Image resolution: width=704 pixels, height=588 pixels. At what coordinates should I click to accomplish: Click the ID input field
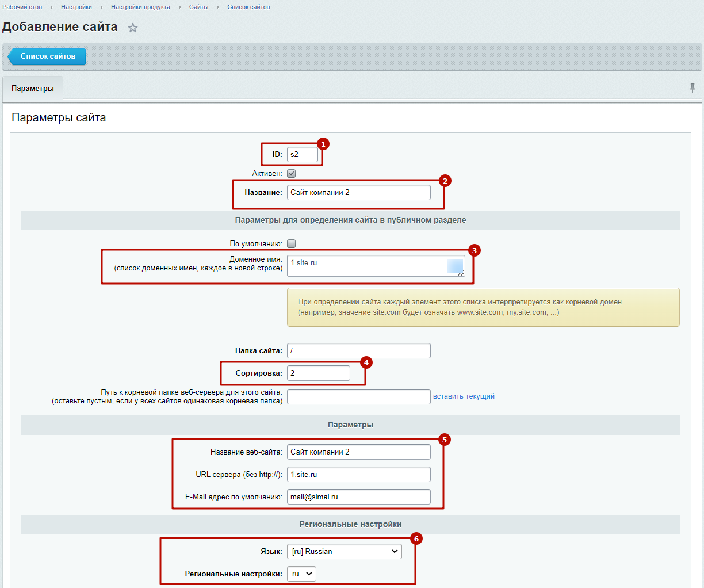point(302,154)
